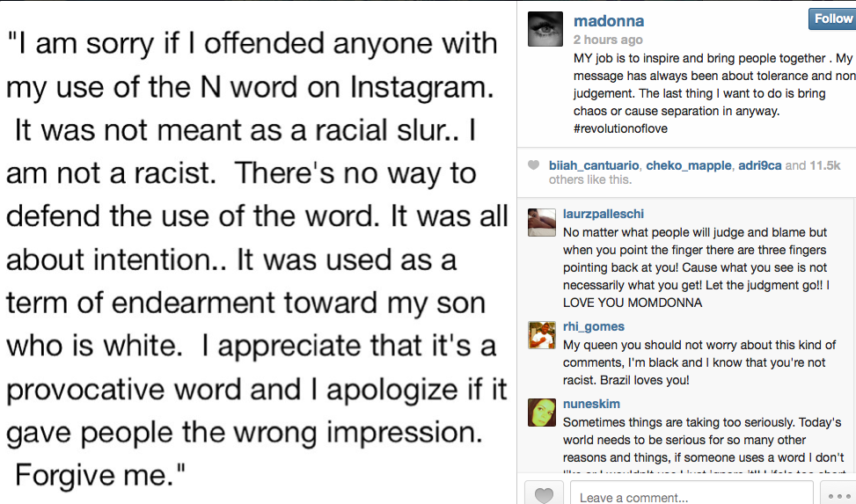Click the Follow button for madonna
This screenshot has height=504, width=856.
pyautogui.click(x=832, y=19)
